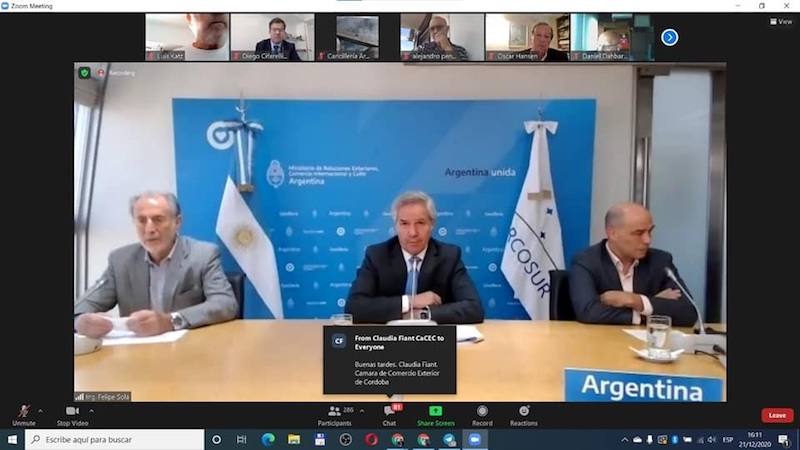
Task: Open Microsoft Edge from the taskbar
Action: coord(268,439)
